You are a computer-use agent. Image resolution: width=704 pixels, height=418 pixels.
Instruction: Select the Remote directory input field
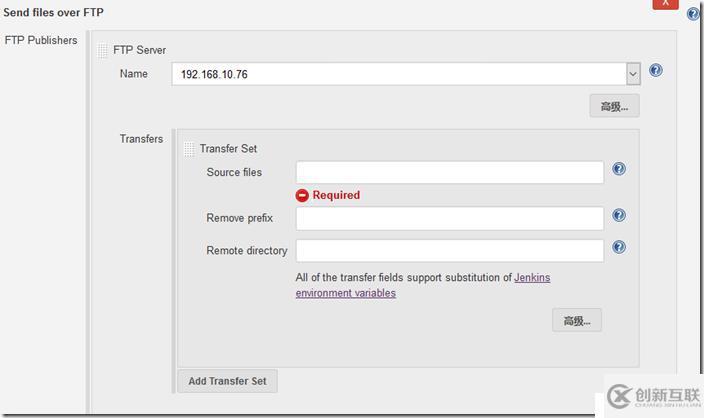point(449,250)
